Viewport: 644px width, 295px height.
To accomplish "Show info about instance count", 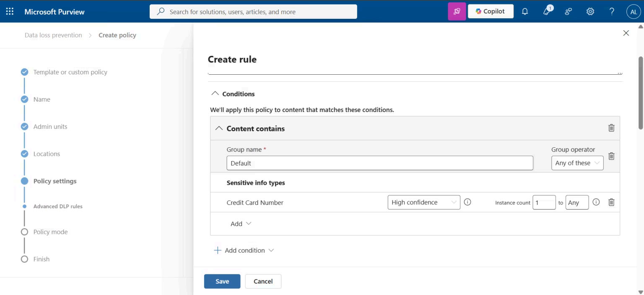I will coord(596,202).
